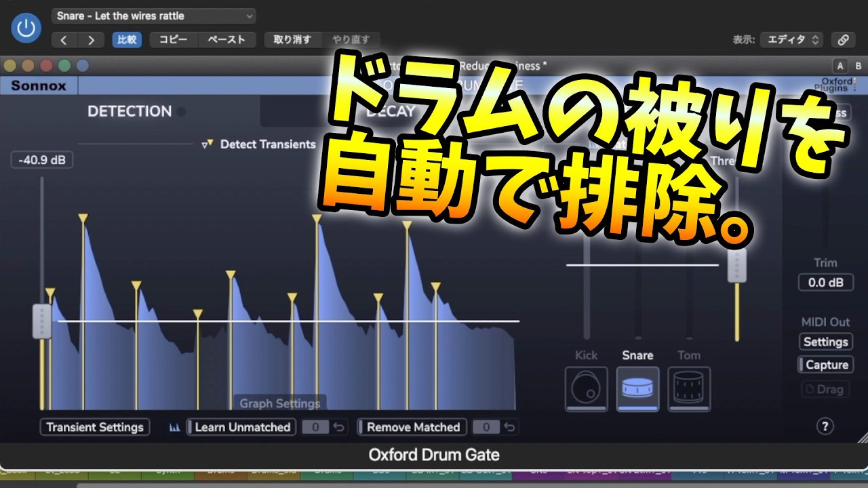Click the Learn Unmatched count field
This screenshot has height=488, width=868.
pos(315,427)
